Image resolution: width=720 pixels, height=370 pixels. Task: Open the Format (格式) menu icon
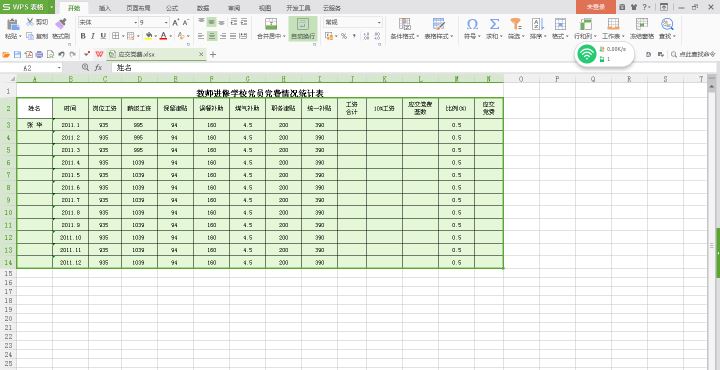(560, 24)
